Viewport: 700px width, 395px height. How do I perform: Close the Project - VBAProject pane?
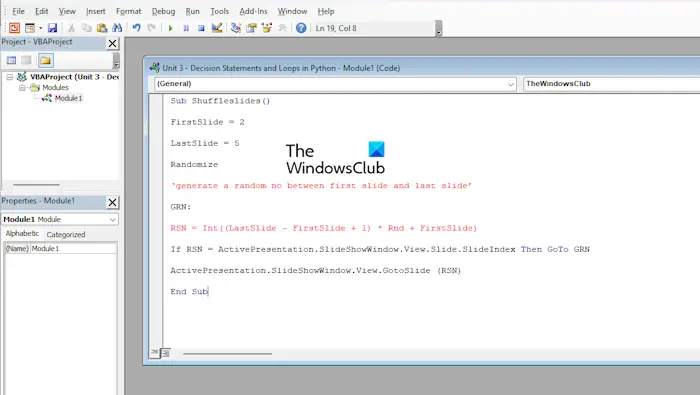pyautogui.click(x=112, y=43)
